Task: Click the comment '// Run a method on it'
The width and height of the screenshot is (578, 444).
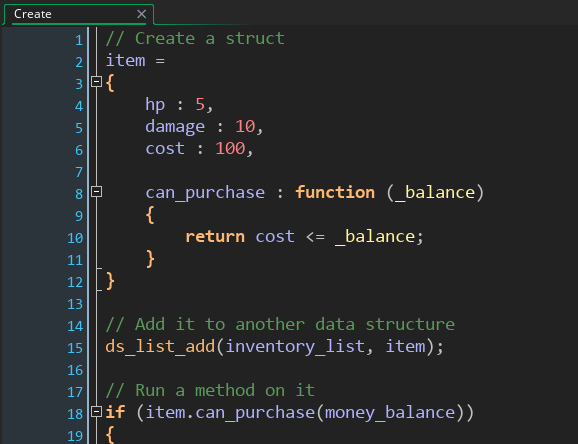Action: tap(210, 390)
